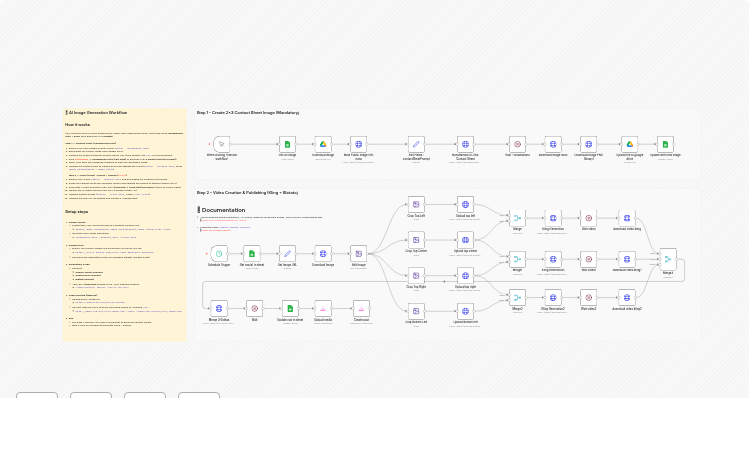
Task: Open the 'Crop Top Left' node
Action: [416, 204]
